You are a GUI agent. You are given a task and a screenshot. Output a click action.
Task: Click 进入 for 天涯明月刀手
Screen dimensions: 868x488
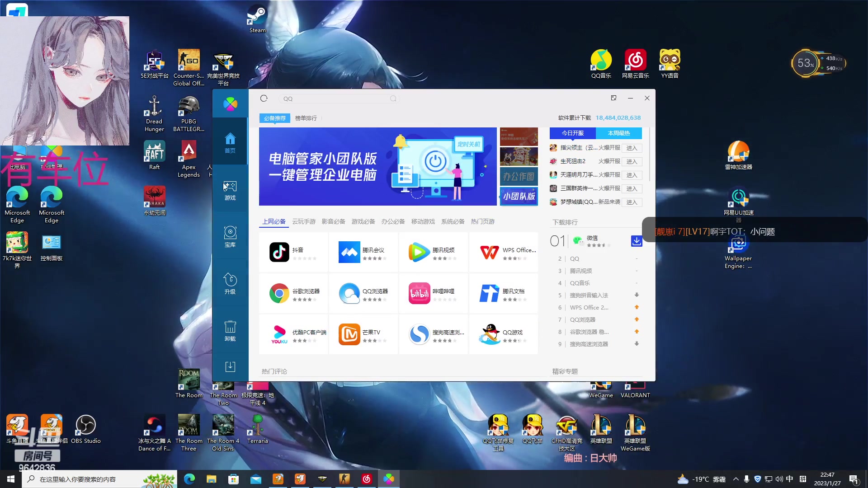coord(632,175)
